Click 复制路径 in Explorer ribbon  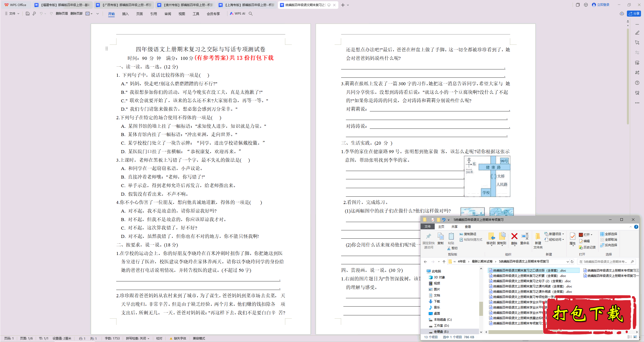click(468, 234)
